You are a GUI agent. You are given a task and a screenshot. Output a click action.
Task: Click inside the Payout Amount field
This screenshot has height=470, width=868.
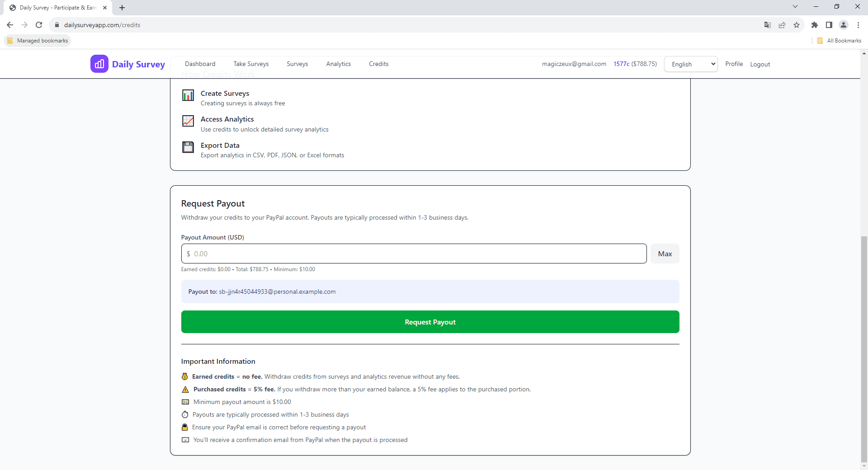click(413, 254)
